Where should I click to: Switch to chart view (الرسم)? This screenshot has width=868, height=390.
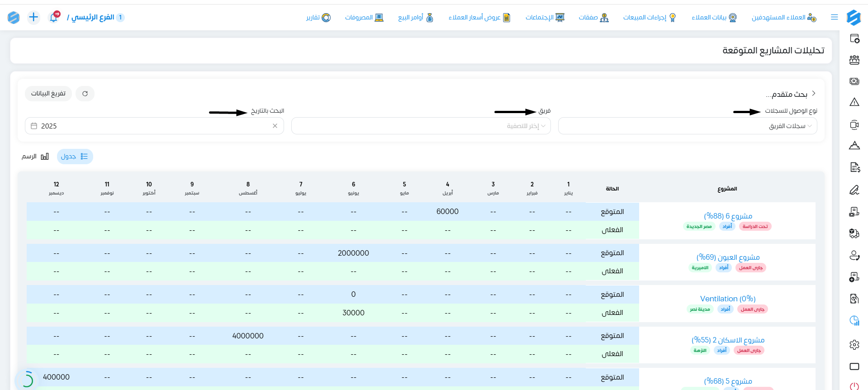pos(35,157)
